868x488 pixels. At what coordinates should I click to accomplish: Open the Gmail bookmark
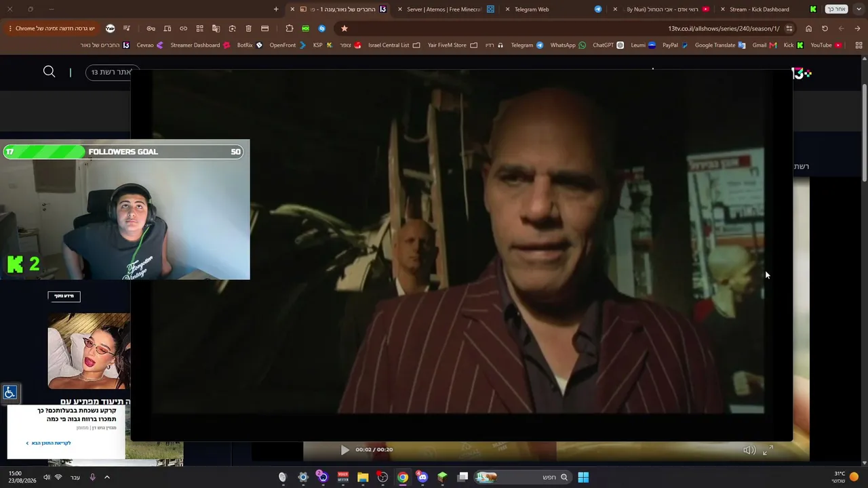click(764, 45)
